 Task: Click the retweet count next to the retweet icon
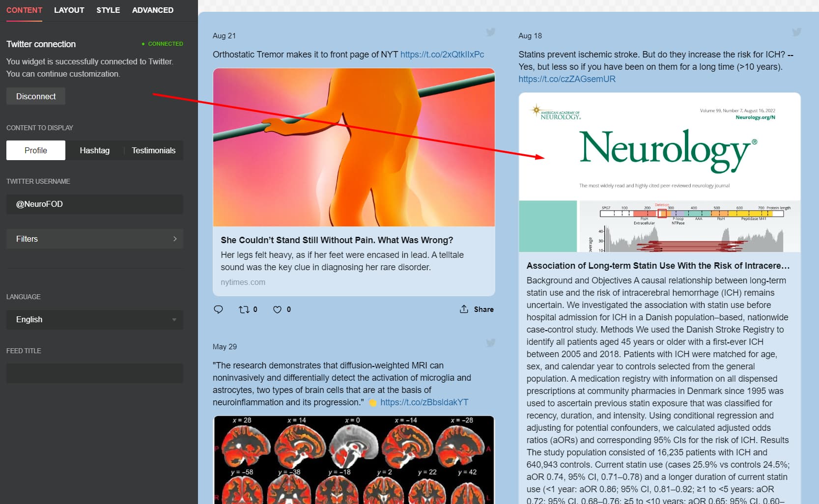(255, 309)
